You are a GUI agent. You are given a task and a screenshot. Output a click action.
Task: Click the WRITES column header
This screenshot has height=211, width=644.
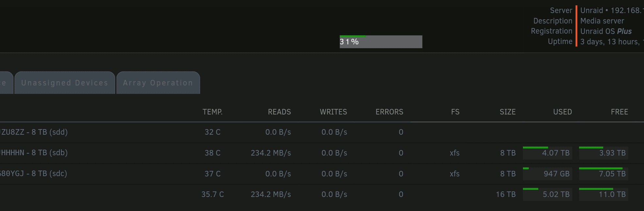coord(333,112)
